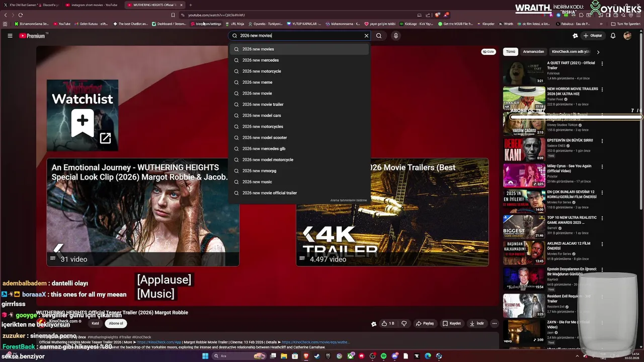Clear the search box with the X

pyautogui.click(x=366, y=36)
